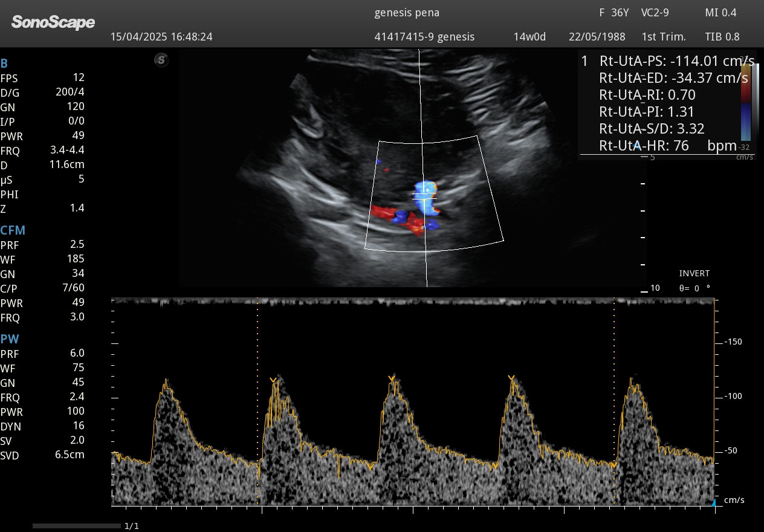The width and height of the screenshot is (764, 532).
Task: Open the angle correction θ=0° selector
Action: (693, 288)
